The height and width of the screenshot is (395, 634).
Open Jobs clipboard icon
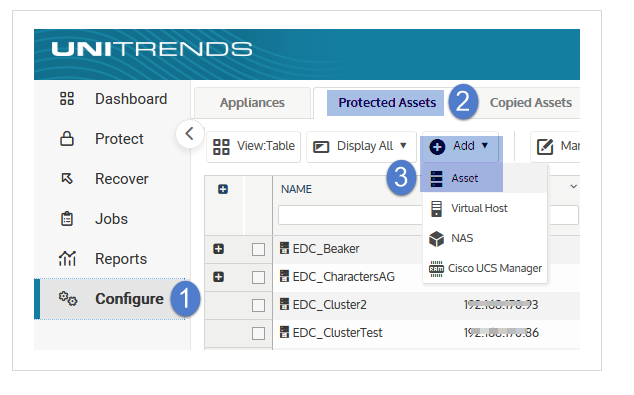point(67,218)
